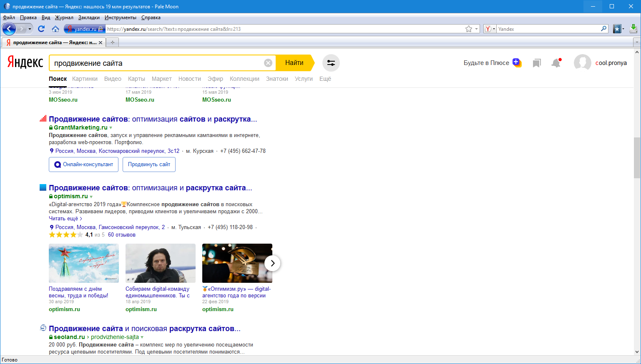641x364 pixels.
Task: Go back using the browser back arrow
Action: (x=9, y=29)
